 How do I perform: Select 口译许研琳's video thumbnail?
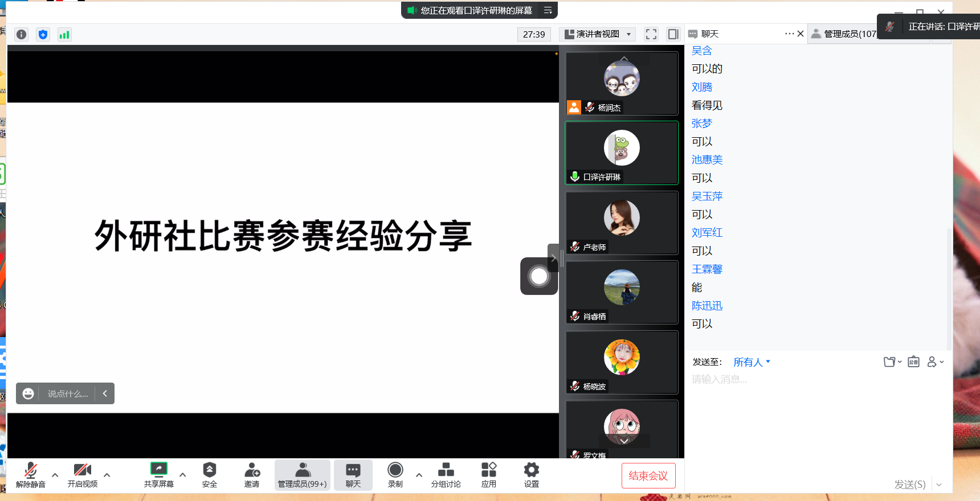pyautogui.click(x=622, y=153)
